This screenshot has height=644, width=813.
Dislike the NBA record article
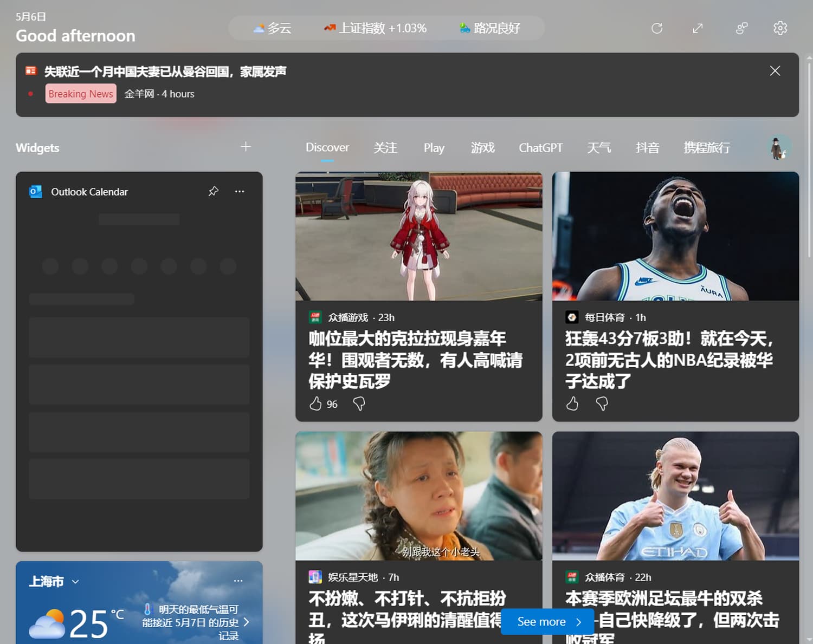coord(602,404)
